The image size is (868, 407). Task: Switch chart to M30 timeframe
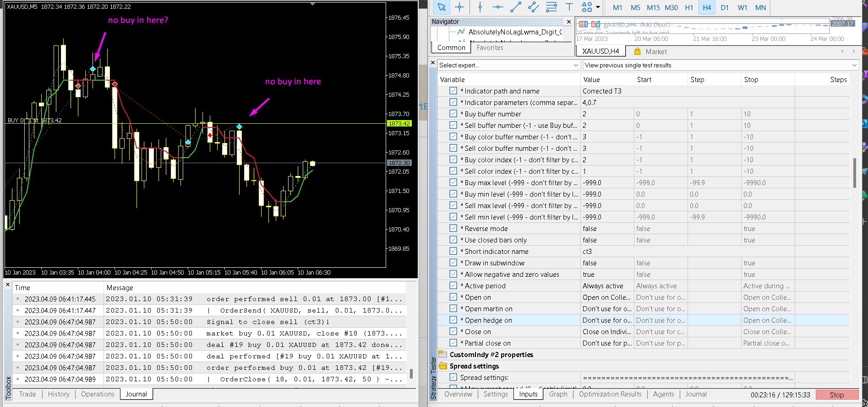point(671,8)
